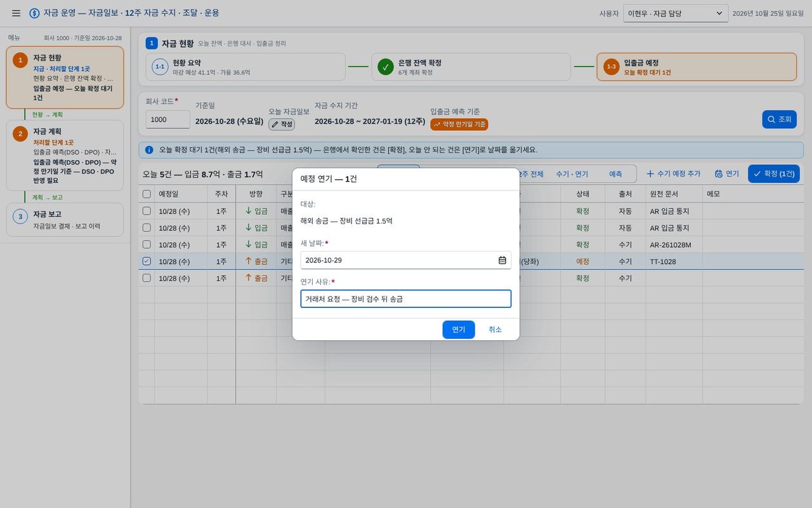
Task: Uncheck the selected TT-1028 row checkbox
Action: click(147, 261)
